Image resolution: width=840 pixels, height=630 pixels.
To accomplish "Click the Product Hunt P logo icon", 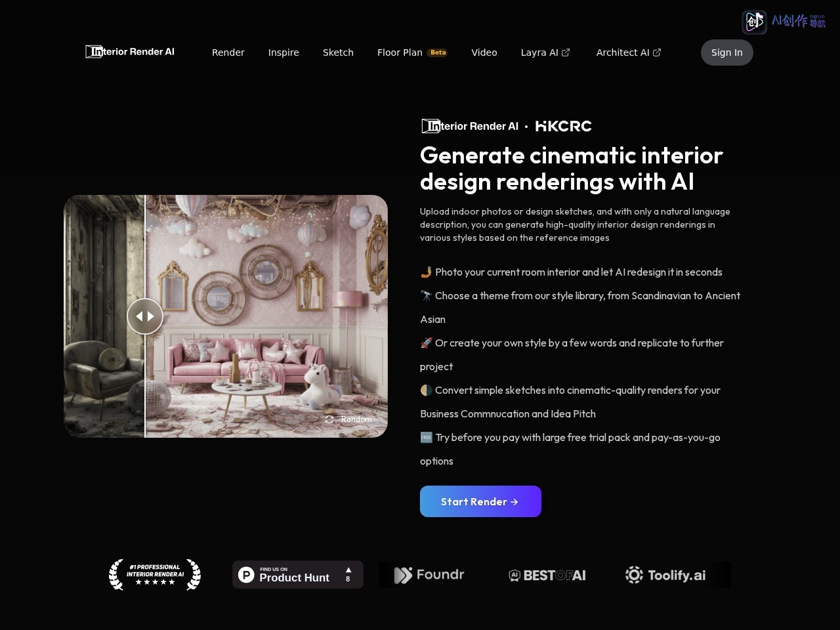I will point(246,575).
